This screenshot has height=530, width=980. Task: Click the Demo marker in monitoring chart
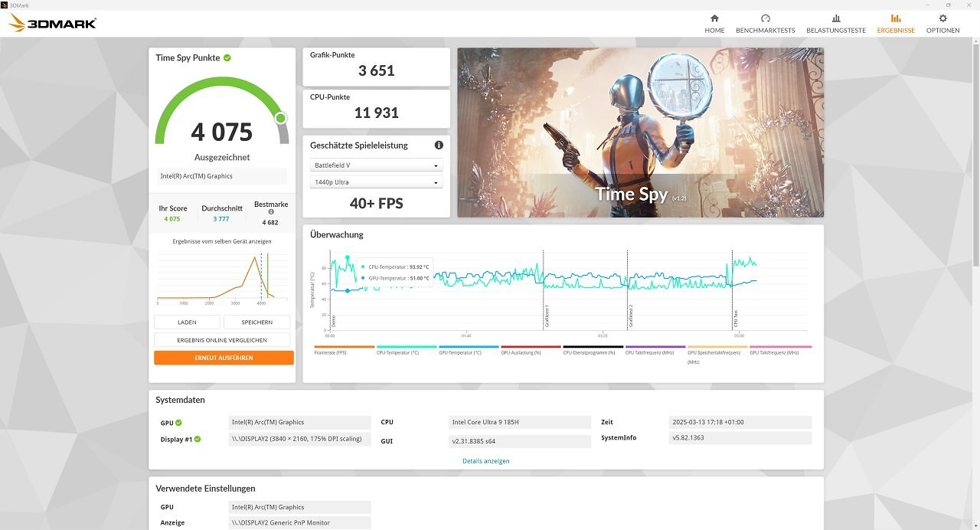pyautogui.click(x=334, y=320)
